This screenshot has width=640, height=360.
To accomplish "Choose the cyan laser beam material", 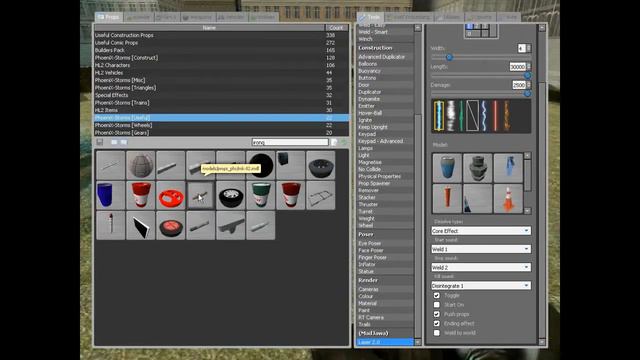I will [439, 116].
